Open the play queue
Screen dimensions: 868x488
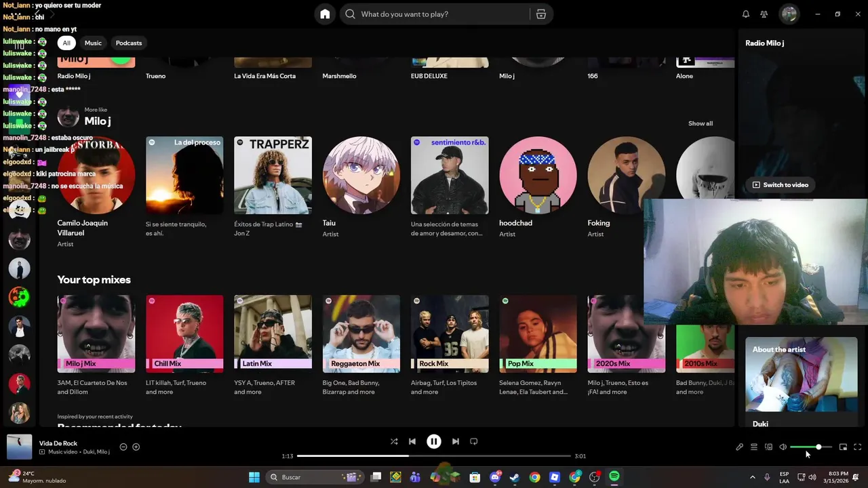click(754, 447)
